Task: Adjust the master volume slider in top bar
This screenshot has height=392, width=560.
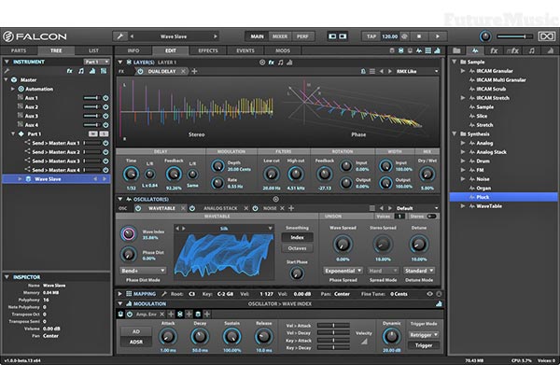Action: coord(514,36)
